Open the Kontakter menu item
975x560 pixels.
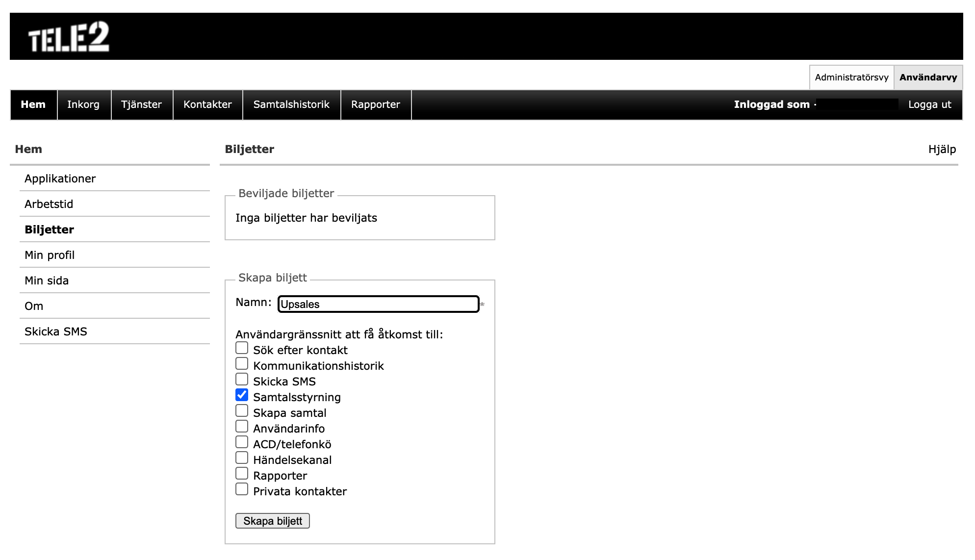coord(207,104)
